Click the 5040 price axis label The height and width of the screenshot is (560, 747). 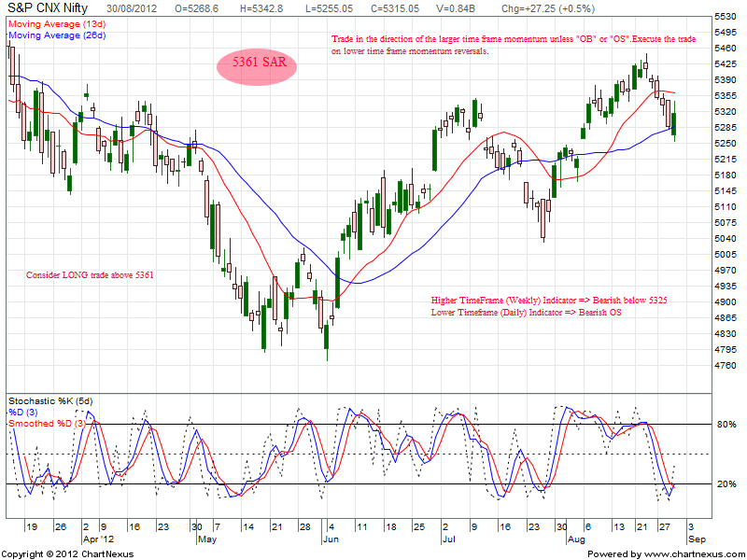tap(726, 238)
